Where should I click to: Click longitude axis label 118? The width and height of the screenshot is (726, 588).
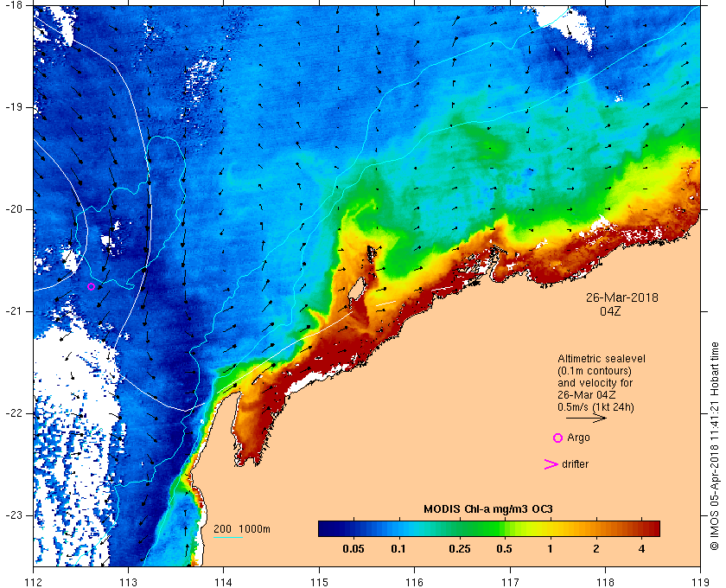coord(605,583)
